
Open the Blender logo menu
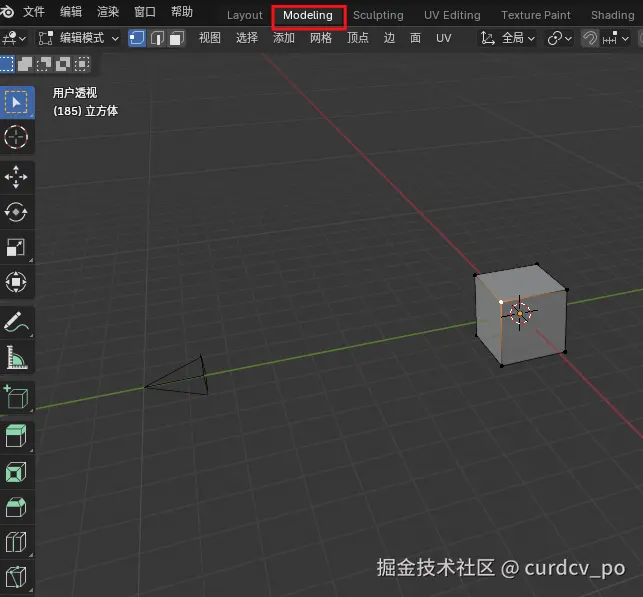coord(6,11)
